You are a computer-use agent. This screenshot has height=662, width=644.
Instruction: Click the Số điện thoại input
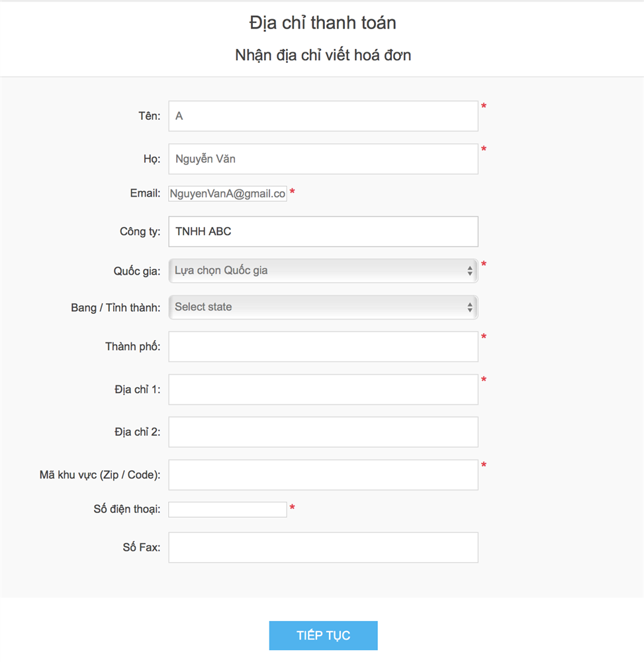228,509
